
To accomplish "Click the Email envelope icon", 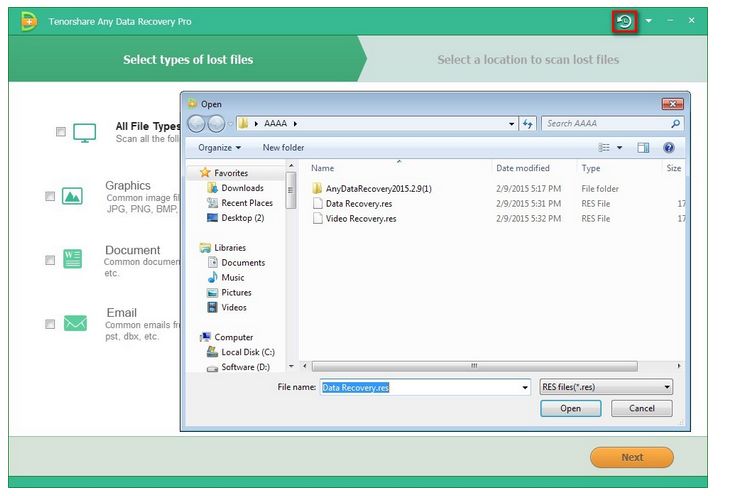I will (x=75, y=323).
